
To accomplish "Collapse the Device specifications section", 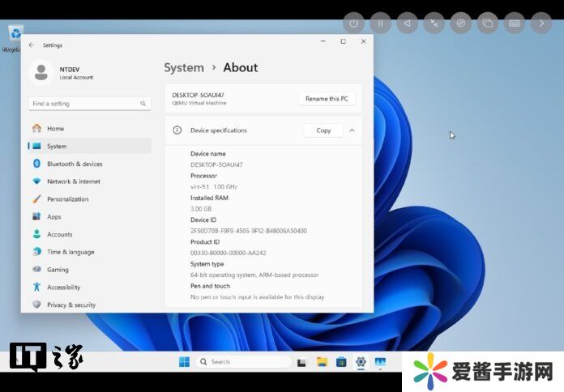I will tap(352, 130).
